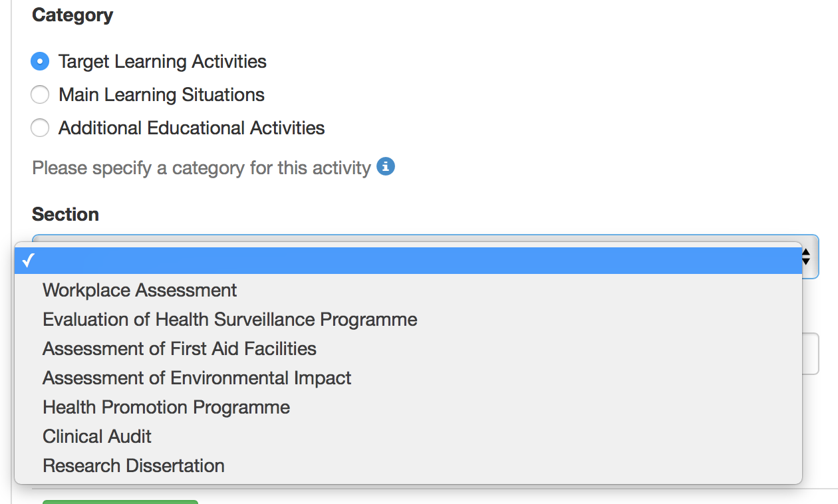Click the 'Please specify a category' help text
Screen dimensions: 838x504
[202, 168]
